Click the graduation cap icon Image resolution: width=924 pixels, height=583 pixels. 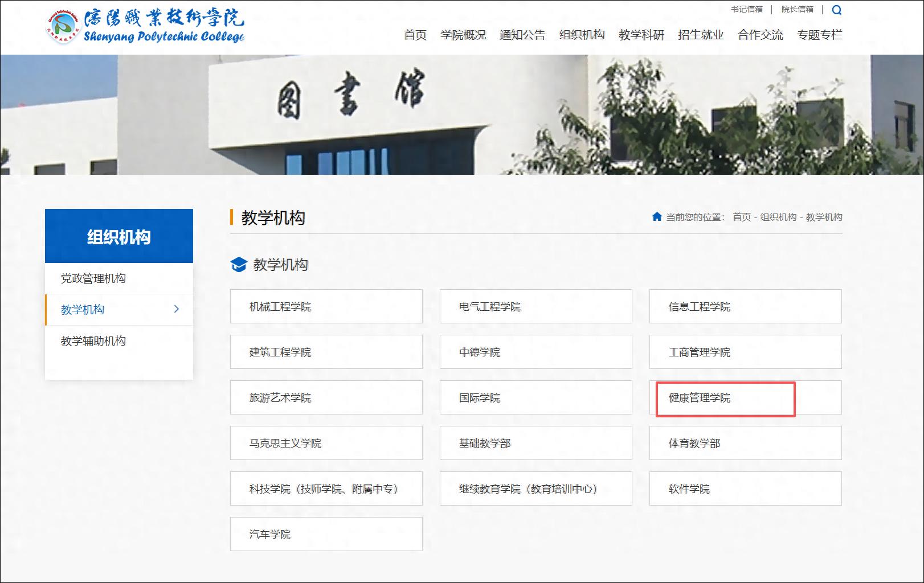[x=238, y=265]
